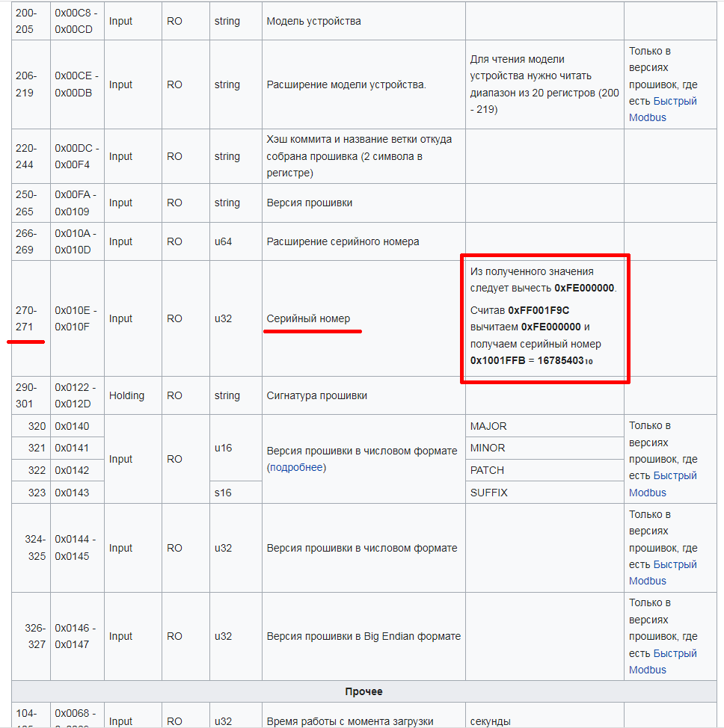Click 'Версия прошивки в Big Endian формате' text
The height and width of the screenshot is (728, 724).
[x=363, y=636]
